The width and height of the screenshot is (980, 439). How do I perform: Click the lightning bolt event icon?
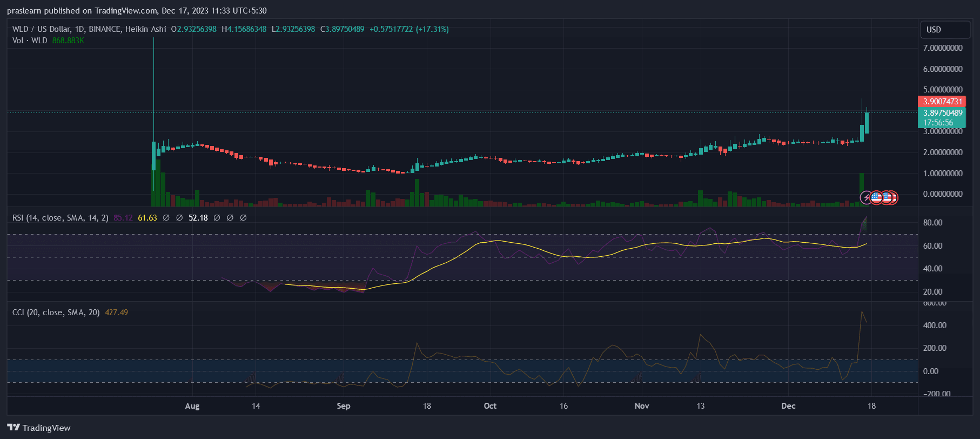click(866, 198)
